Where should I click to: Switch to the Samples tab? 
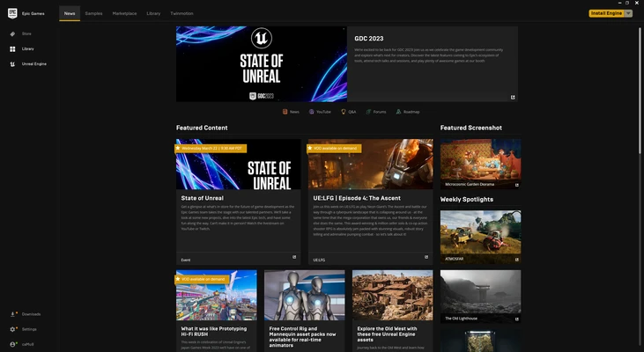[x=93, y=13]
